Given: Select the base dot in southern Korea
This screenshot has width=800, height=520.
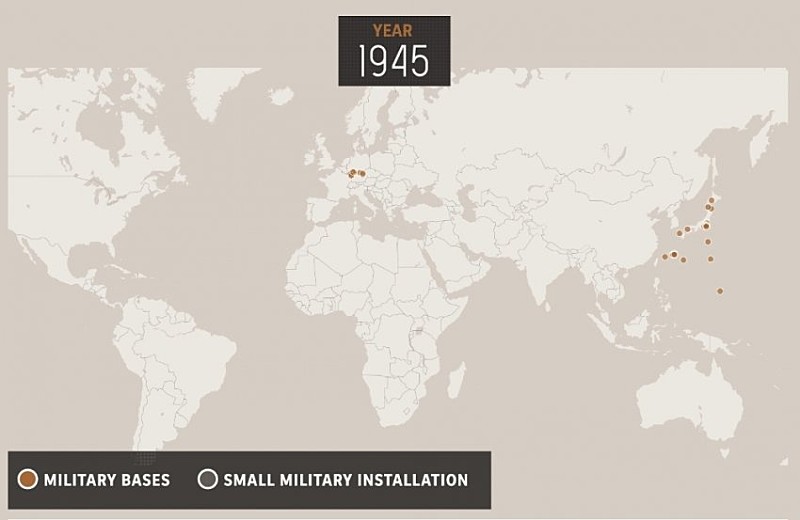Looking at the screenshot, I should [x=679, y=233].
